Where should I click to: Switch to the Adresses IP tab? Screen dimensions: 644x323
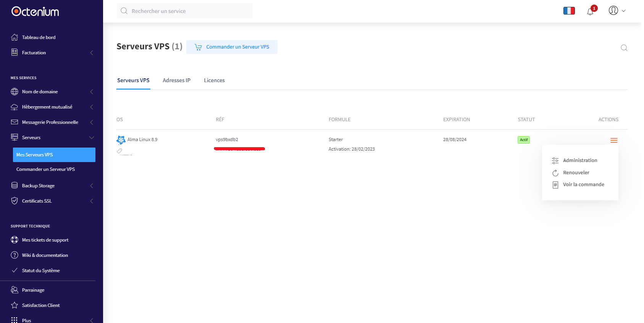(x=176, y=80)
